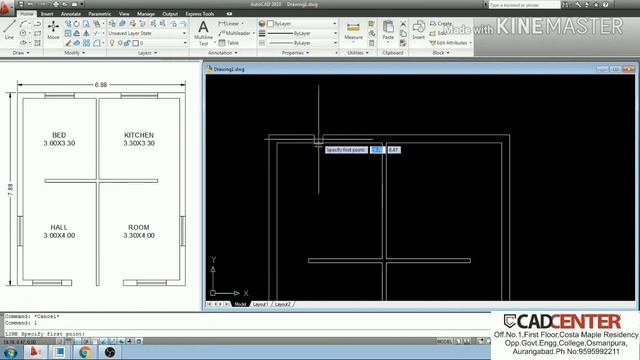Open the View ribbon tab
The width and height of the screenshot is (640, 360).
[x=124, y=14]
